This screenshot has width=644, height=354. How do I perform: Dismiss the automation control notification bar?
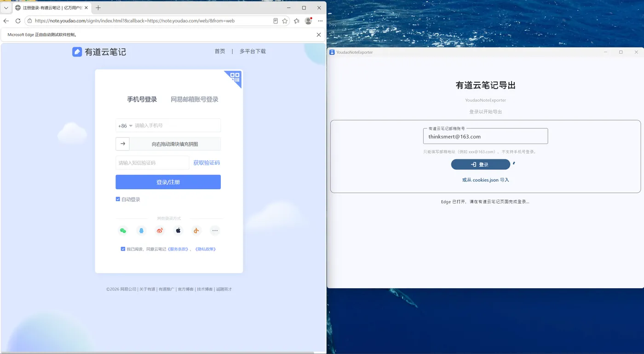click(319, 35)
